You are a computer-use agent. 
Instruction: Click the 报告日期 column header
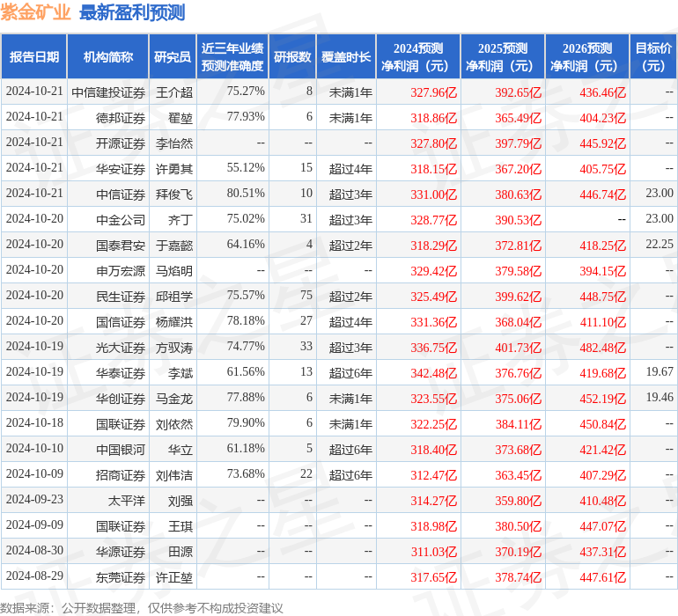(x=34, y=56)
